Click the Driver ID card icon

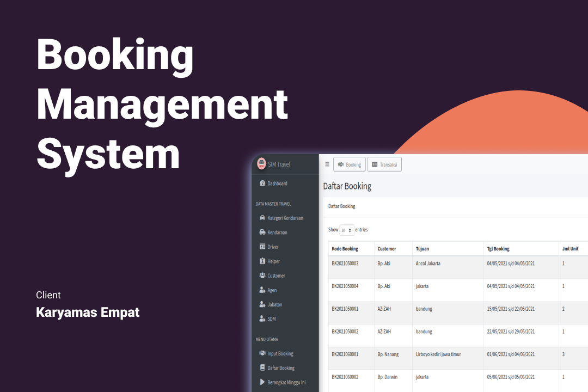point(262,247)
